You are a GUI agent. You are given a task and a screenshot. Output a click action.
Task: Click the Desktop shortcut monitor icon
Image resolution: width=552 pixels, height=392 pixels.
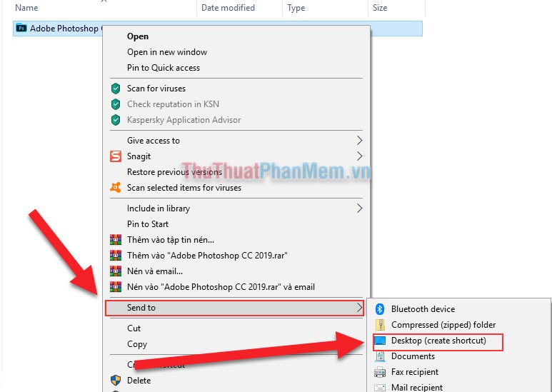click(380, 341)
